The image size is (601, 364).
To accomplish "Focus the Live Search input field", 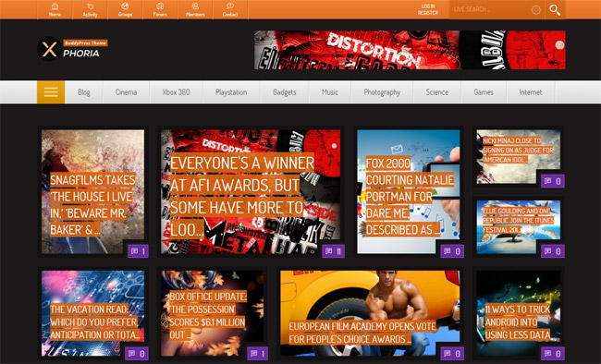I will tap(490, 9).
